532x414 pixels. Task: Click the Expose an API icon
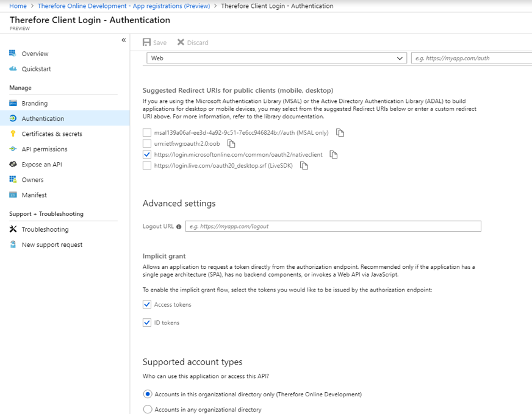(x=13, y=164)
